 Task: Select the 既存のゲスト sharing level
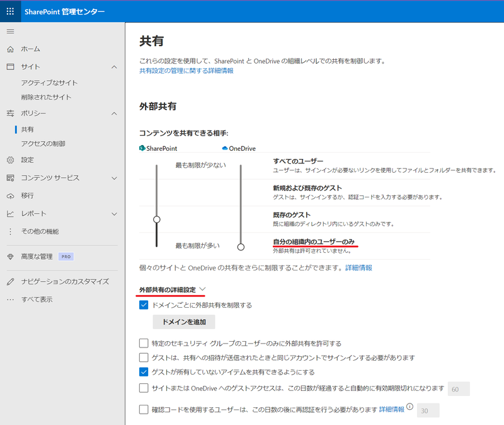[x=292, y=215]
